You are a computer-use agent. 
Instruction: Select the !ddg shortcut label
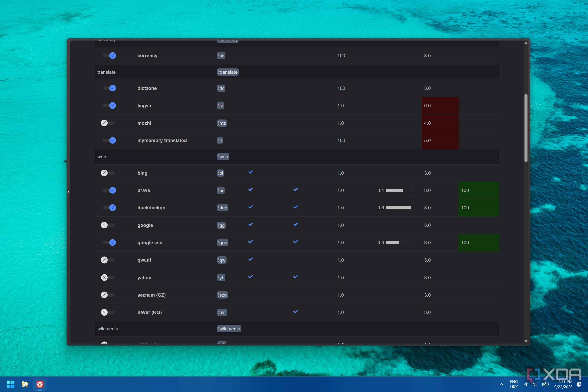click(223, 208)
